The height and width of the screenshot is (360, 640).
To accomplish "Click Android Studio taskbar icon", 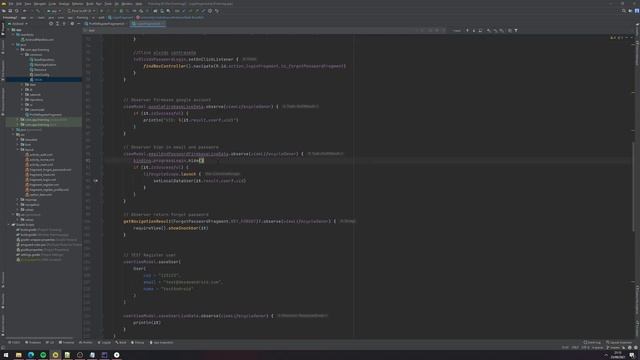I will tap(55, 355).
